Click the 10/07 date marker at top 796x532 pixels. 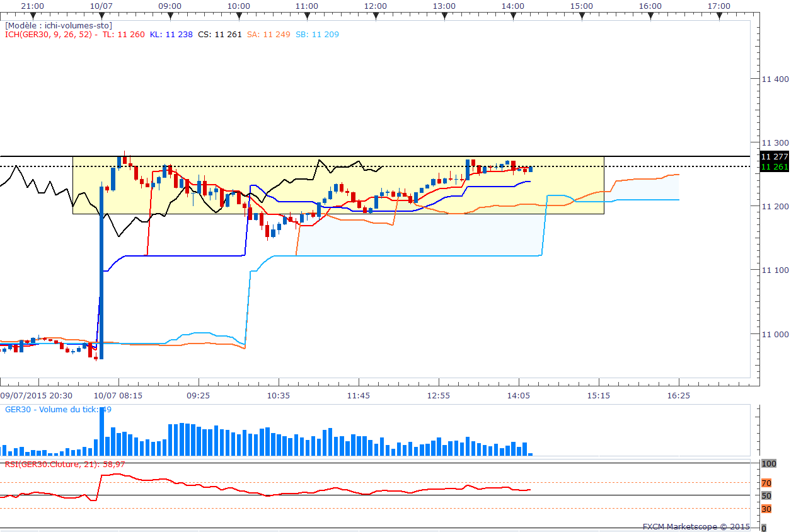pyautogui.click(x=101, y=6)
